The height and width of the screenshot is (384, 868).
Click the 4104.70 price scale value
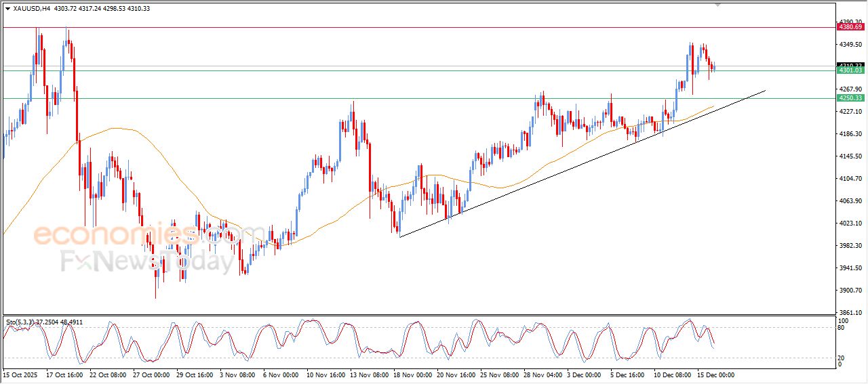pyautogui.click(x=850, y=179)
